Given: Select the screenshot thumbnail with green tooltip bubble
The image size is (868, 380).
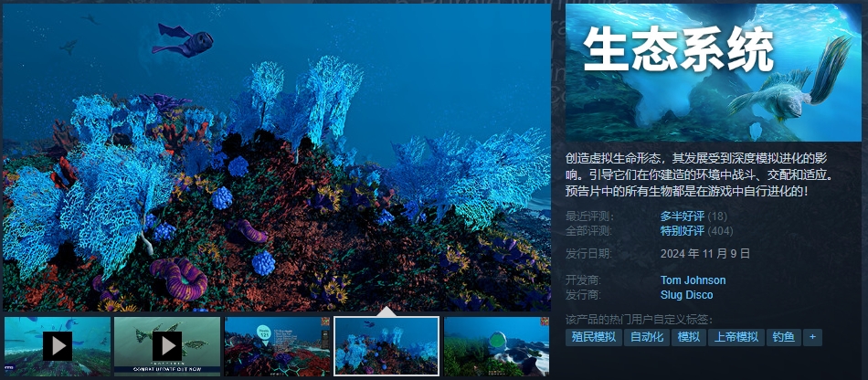Looking at the screenshot, I should (277, 346).
